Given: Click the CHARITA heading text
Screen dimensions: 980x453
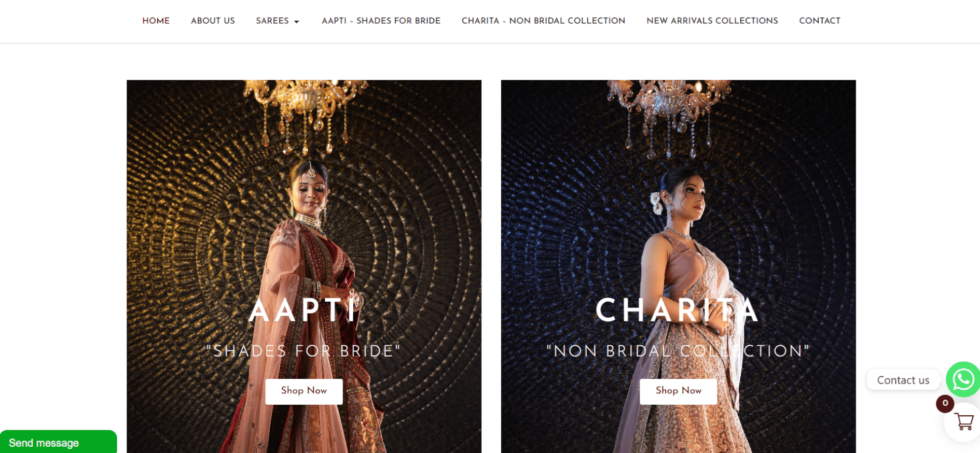Looking at the screenshot, I should tap(678, 310).
